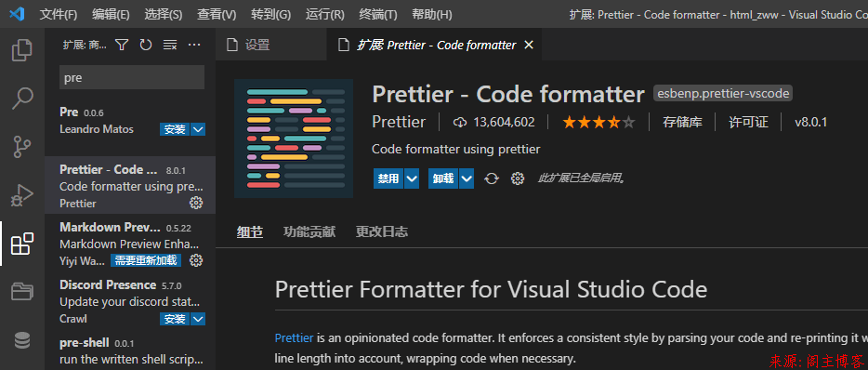Screen dimensions: 868x370
Task: Click 需要重新加载 for Markdown Preview
Action: tap(146, 259)
